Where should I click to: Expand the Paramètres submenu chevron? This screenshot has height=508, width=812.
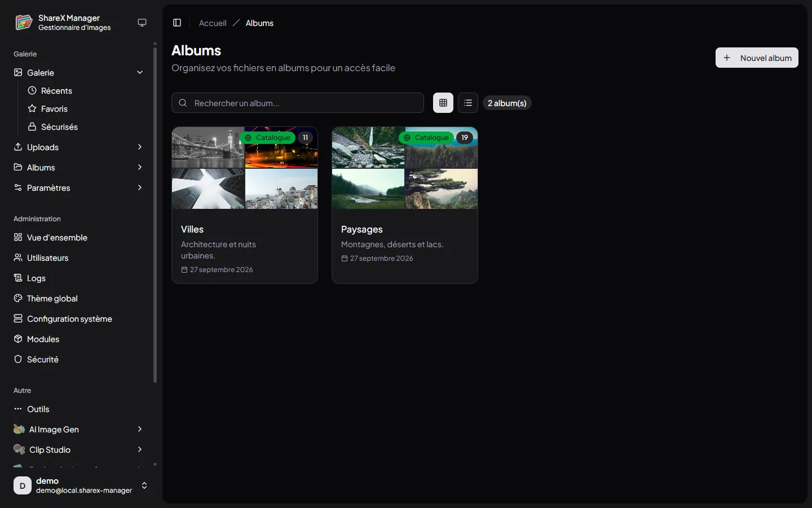coord(140,188)
